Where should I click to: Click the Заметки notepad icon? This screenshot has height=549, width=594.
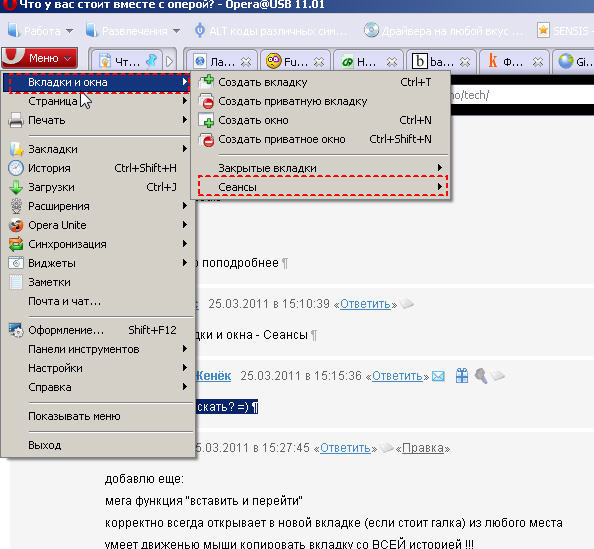pos(16,282)
